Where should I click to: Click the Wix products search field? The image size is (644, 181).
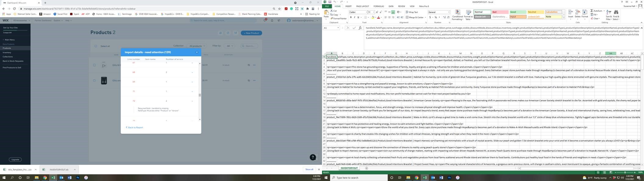[249, 46]
